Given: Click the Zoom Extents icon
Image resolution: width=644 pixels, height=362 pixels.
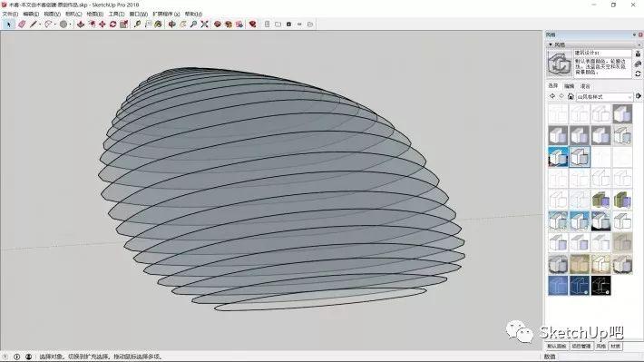Looking at the screenshot, I should tap(204, 24).
